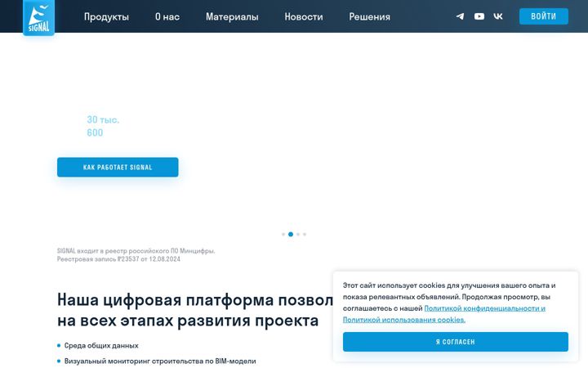The height and width of the screenshot is (368, 588).
Task: Open Политикой использования cookies link
Action: coord(404,320)
